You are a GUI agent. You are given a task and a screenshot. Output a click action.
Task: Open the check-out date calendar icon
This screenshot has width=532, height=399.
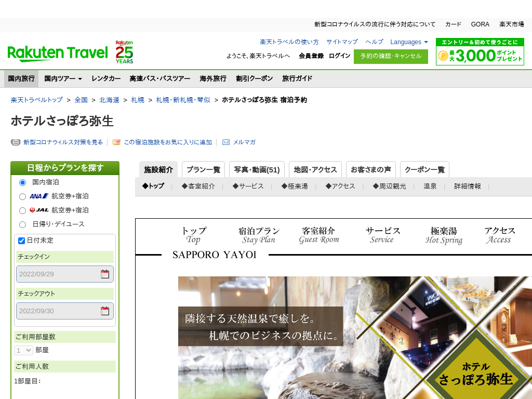click(105, 311)
